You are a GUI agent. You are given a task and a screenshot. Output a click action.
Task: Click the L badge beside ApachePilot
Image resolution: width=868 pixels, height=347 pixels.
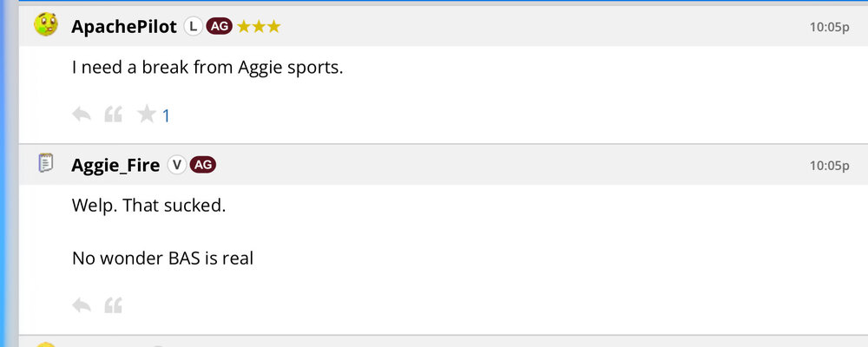(193, 27)
